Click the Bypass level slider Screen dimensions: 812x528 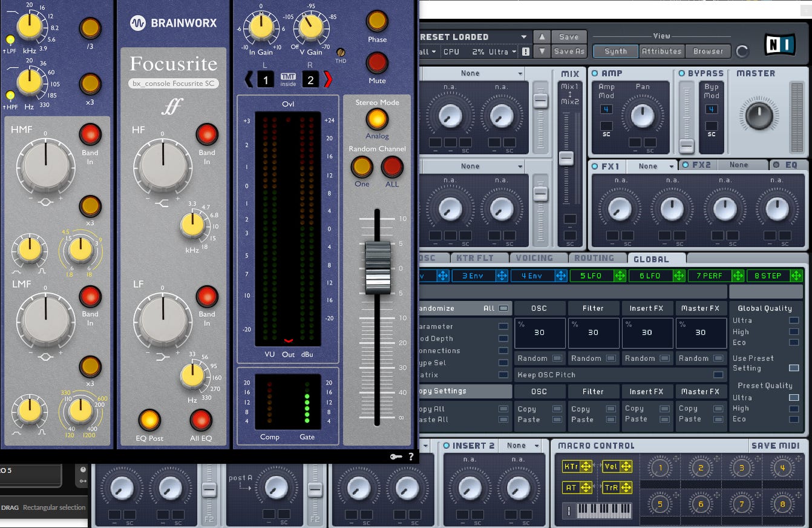(x=686, y=145)
